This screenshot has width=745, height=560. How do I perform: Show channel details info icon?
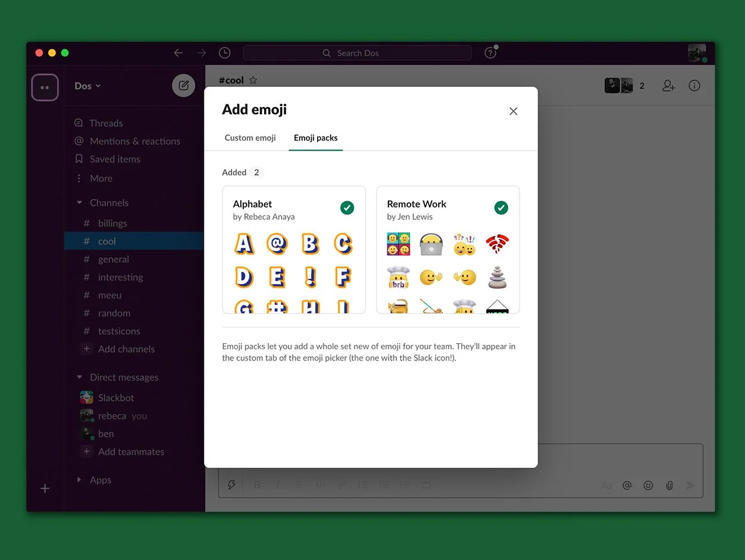point(694,86)
